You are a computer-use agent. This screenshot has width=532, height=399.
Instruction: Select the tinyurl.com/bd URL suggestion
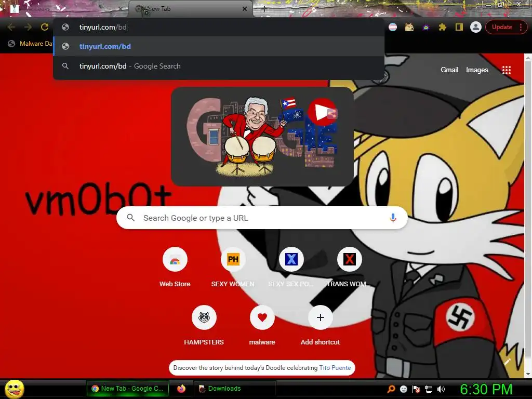[219, 46]
